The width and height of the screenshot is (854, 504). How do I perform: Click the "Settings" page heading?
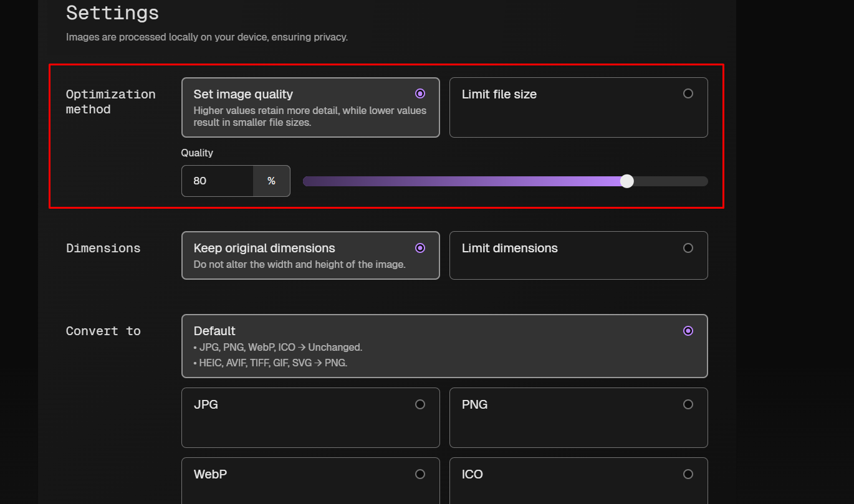[x=112, y=13]
